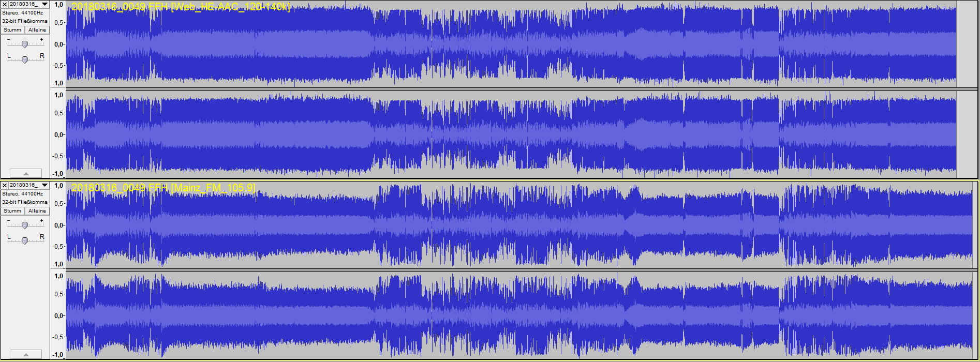
Task: Click the left channel vertical ruler of Web_HE-AAC track
Action: (x=58, y=44)
